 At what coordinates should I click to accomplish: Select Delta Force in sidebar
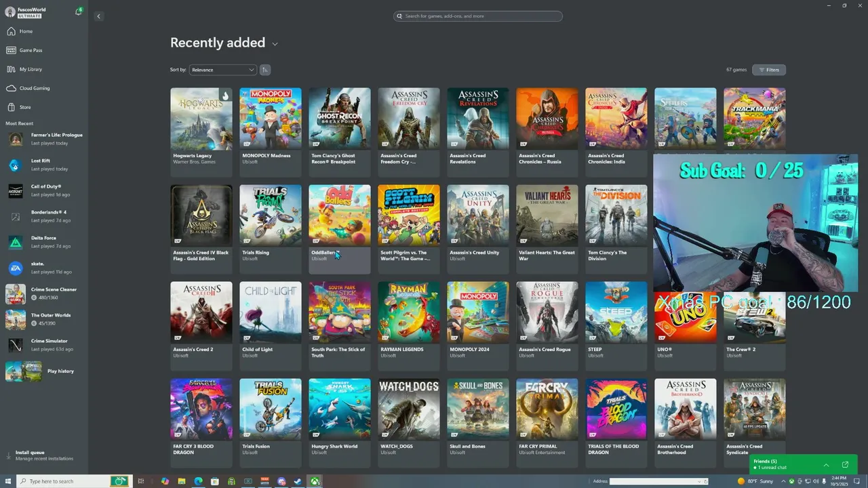pyautogui.click(x=45, y=242)
